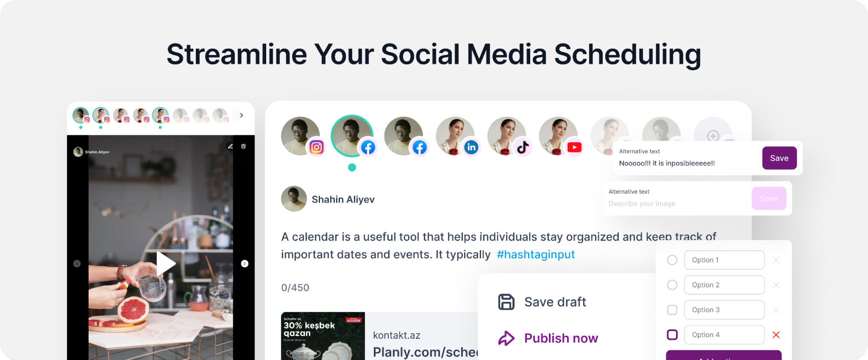Image resolution: width=868 pixels, height=360 pixels.
Task: Go to previous media with left arrow
Action: tap(77, 264)
